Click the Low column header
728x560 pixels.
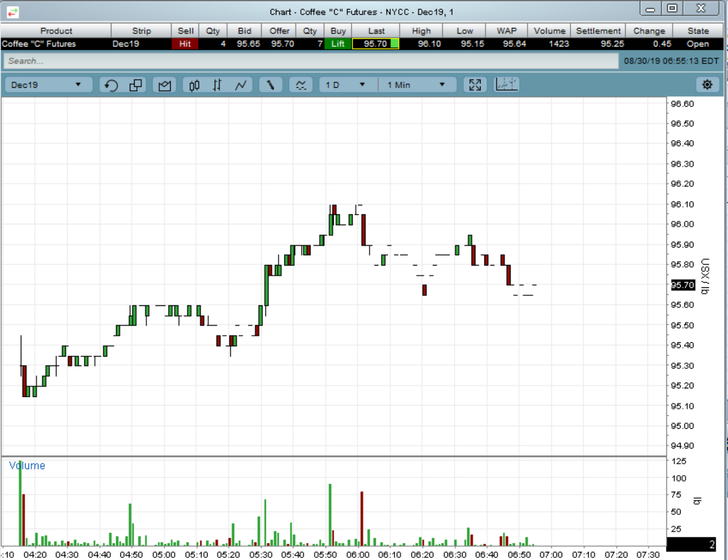click(464, 31)
